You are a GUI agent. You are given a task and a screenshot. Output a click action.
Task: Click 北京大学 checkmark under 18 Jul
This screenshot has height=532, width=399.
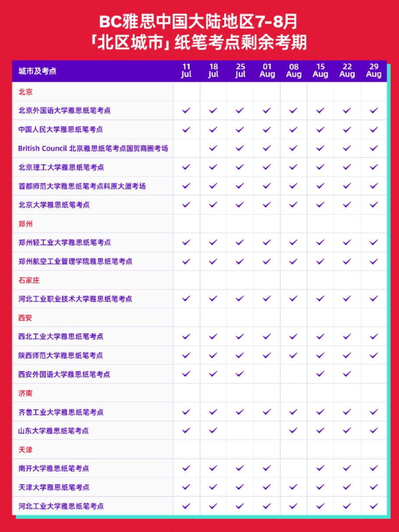[x=213, y=205]
